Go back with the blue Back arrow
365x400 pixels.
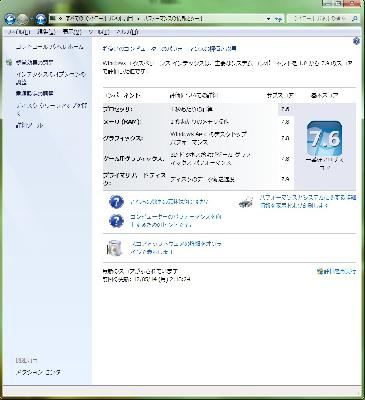tap(10, 19)
